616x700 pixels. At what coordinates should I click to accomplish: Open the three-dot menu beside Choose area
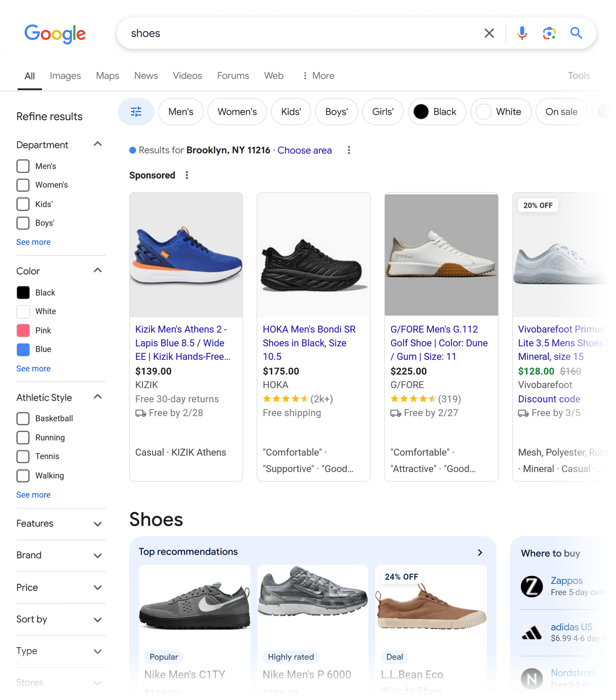[x=349, y=150]
